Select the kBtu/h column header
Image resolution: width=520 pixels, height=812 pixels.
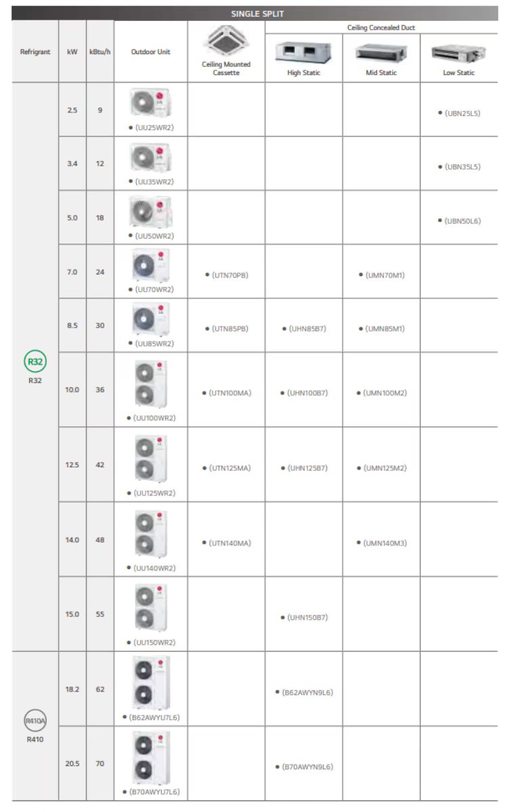[x=100, y=52]
